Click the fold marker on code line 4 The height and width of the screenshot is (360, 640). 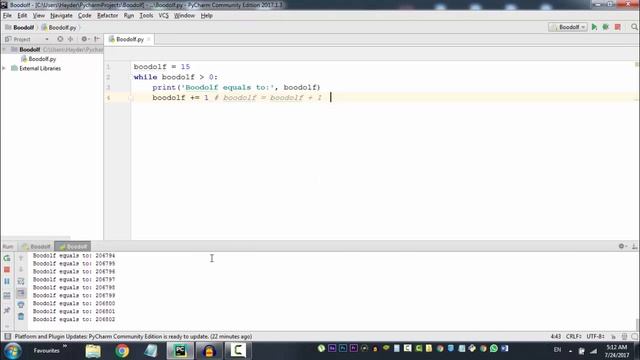click(x=131, y=98)
